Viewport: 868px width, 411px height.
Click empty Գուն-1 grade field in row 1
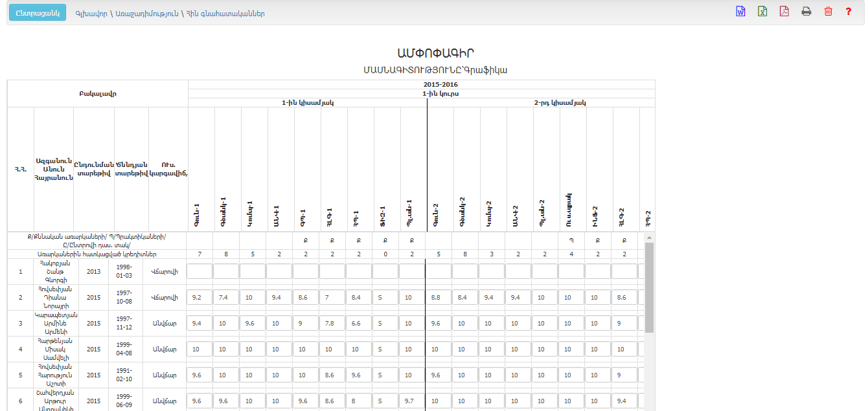coord(199,271)
